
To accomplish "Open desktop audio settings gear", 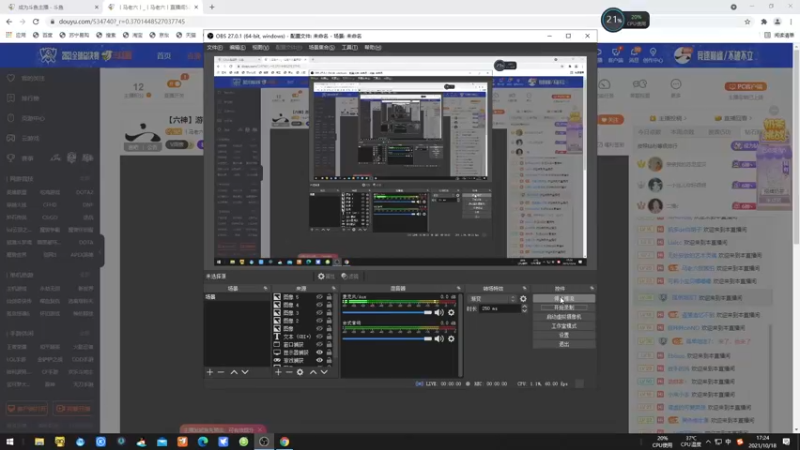I will [x=451, y=338].
